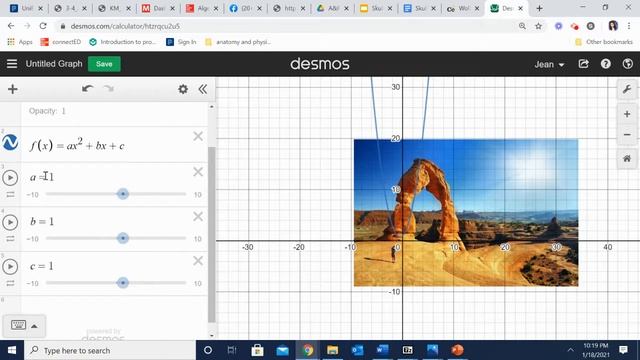
Task: Reset graph to default home view
Action: (627, 159)
